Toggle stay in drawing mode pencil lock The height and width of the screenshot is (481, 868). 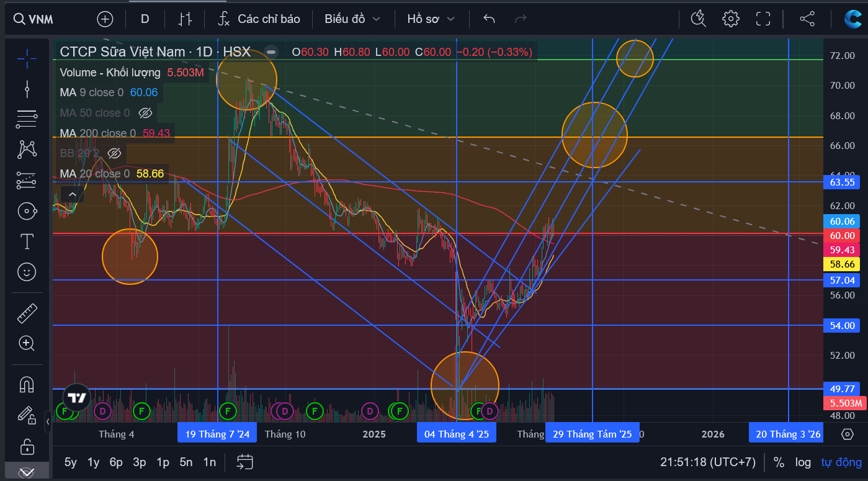27,415
